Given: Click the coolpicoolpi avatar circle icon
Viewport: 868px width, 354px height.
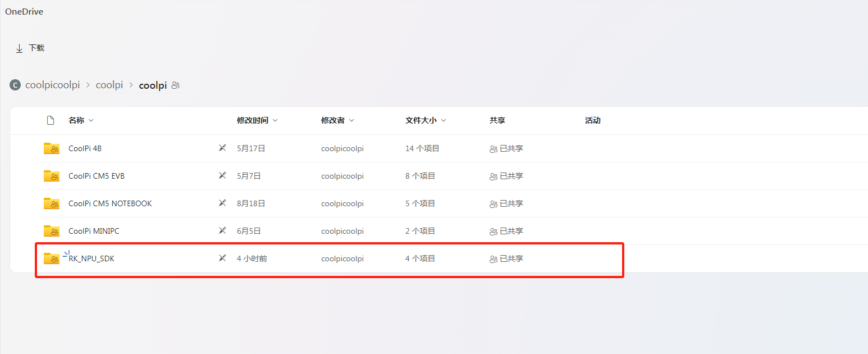Looking at the screenshot, I should click(x=15, y=85).
